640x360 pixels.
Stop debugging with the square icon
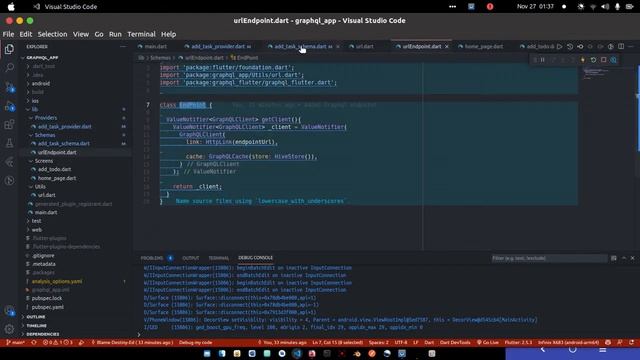point(604,60)
